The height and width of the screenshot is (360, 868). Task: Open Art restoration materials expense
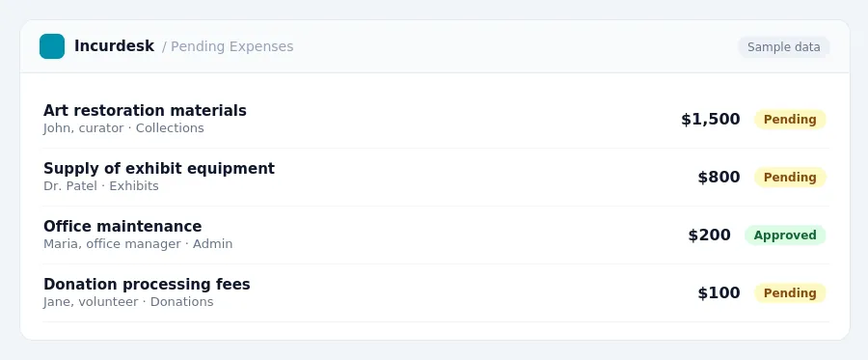[x=145, y=110]
